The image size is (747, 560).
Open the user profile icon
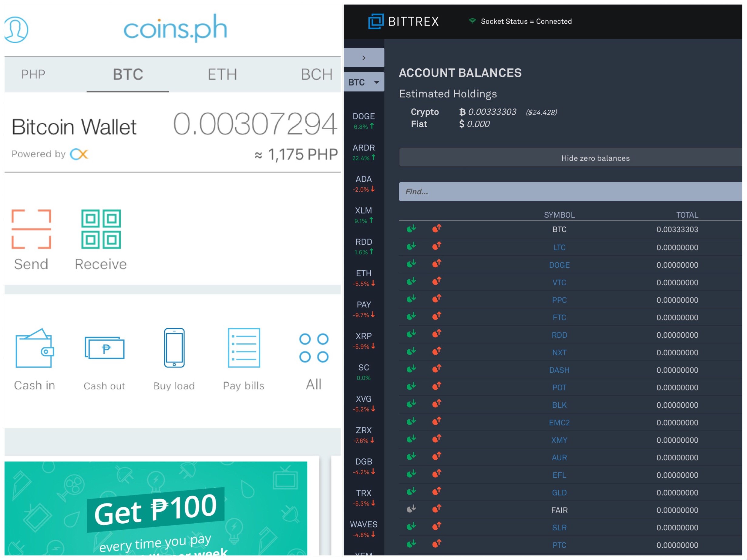(16, 29)
